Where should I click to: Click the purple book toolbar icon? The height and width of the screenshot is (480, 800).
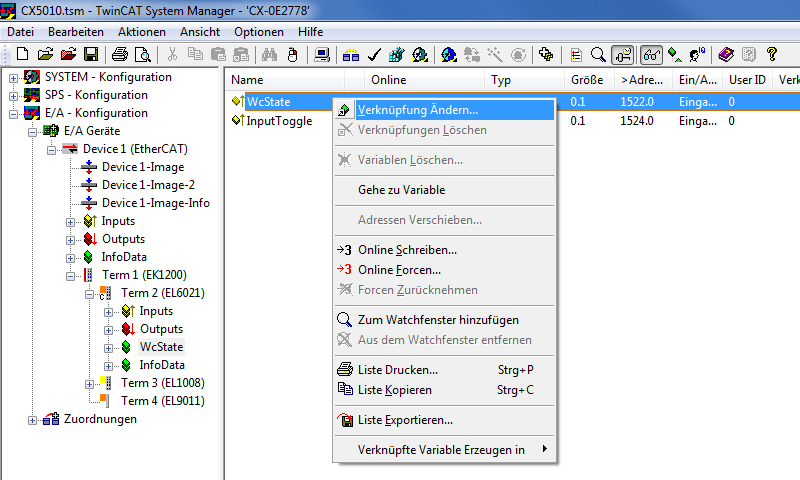click(726, 54)
